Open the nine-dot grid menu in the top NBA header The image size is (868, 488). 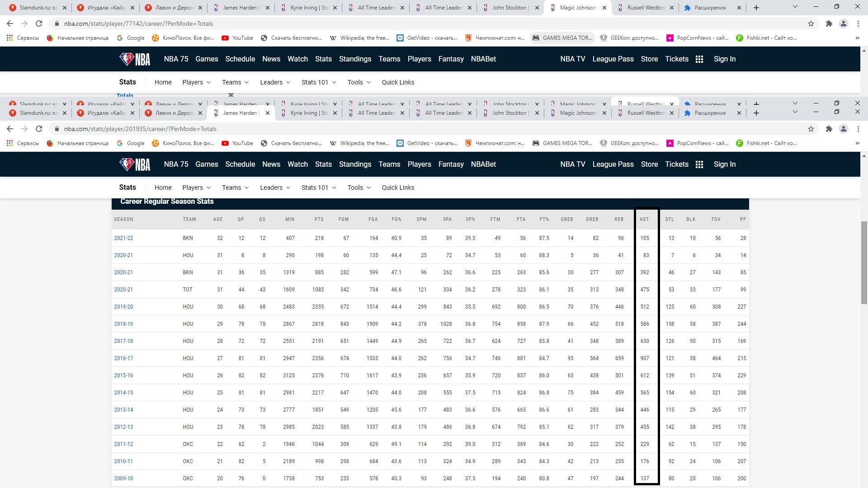click(x=699, y=59)
